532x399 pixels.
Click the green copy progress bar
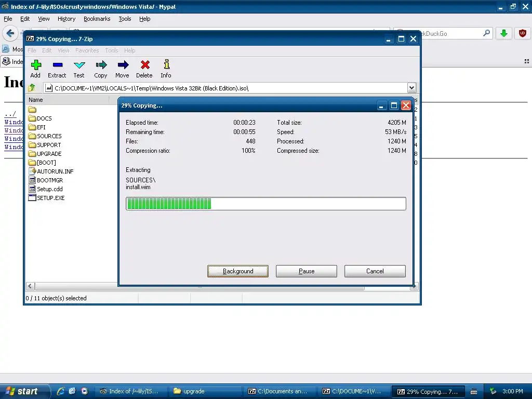[x=265, y=204]
